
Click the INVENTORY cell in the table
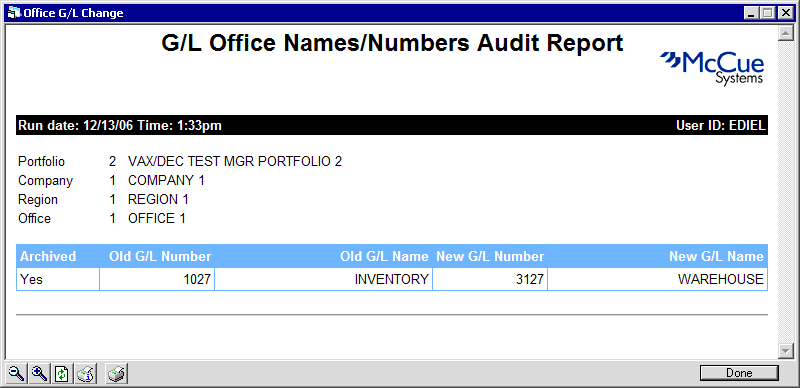click(323, 279)
